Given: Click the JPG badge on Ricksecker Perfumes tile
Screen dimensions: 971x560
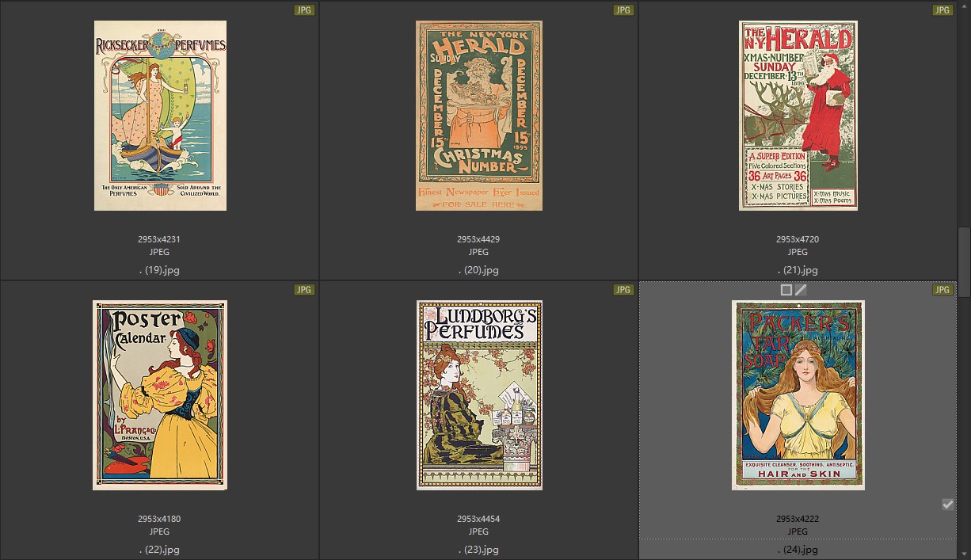Looking at the screenshot, I should pyautogui.click(x=304, y=10).
